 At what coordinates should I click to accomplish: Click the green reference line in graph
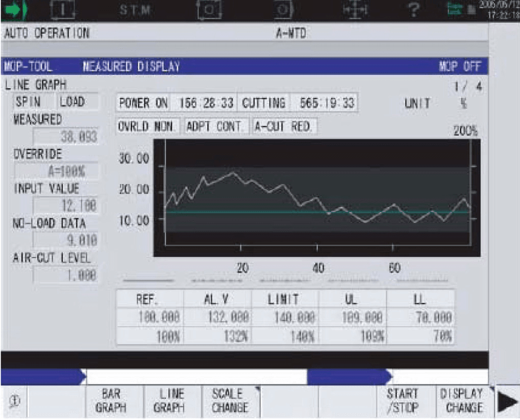click(x=318, y=212)
